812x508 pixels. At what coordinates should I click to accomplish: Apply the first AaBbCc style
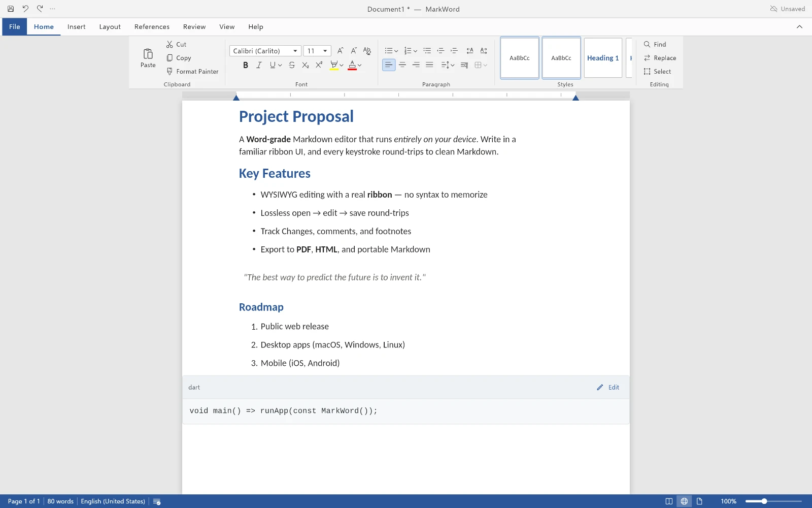click(520, 58)
